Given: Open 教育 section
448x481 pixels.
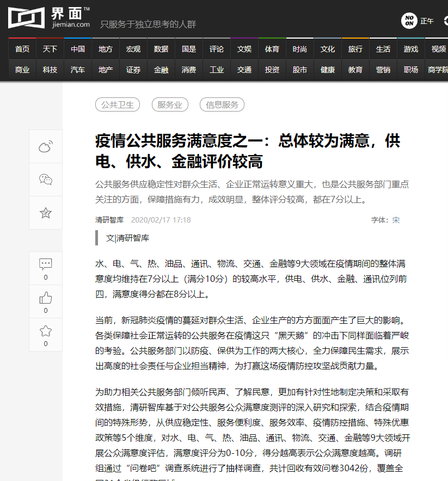Looking at the screenshot, I should [x=355, y=70].
